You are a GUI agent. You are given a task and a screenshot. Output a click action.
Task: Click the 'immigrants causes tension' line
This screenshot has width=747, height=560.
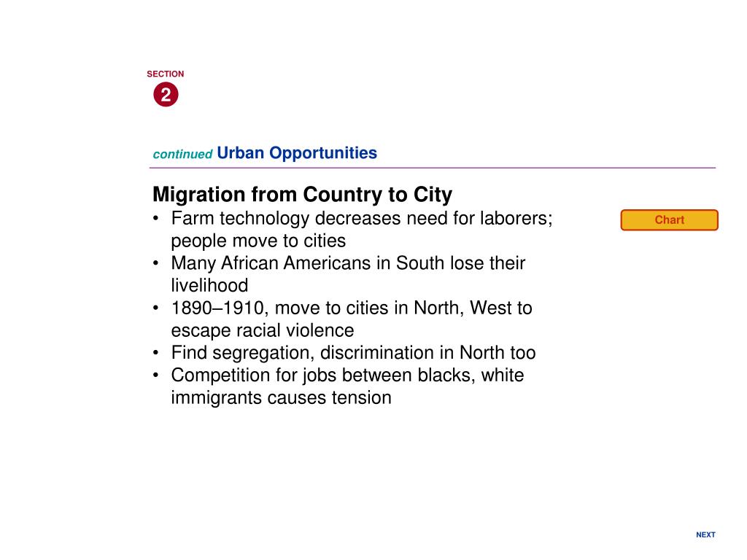pyautogui.click(x=281, y=397)
